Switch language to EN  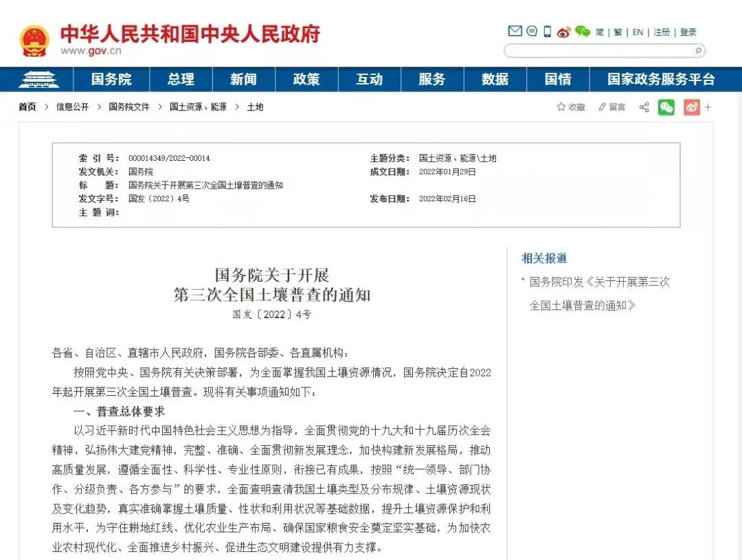(638, 32)
